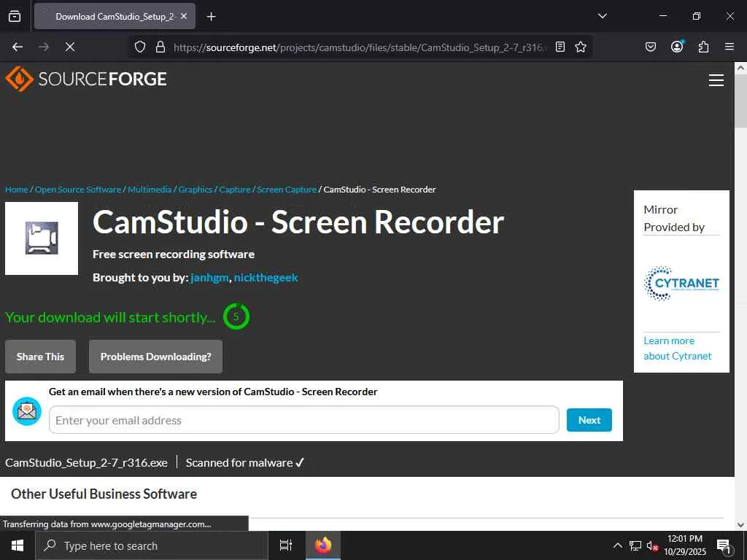Close the Download CamStudio tab

184,16
